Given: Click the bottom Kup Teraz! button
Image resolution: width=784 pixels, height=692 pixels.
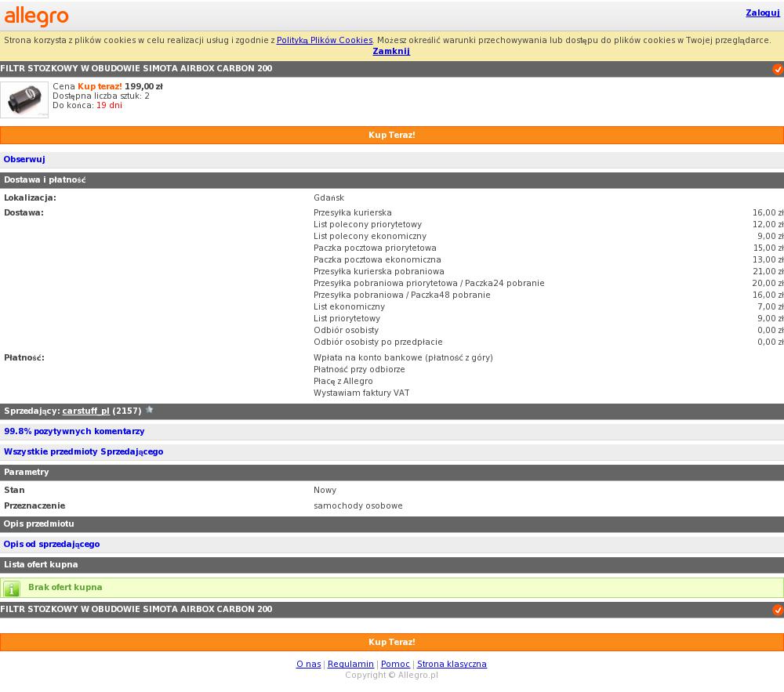Looking at the screenshot, I should (392, 642).
